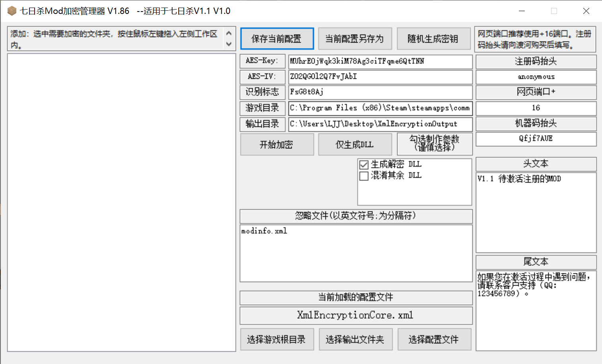Edit the footer text box mentioning QQ
Viewport: 602px width, 364px height.
pos(536,310)
